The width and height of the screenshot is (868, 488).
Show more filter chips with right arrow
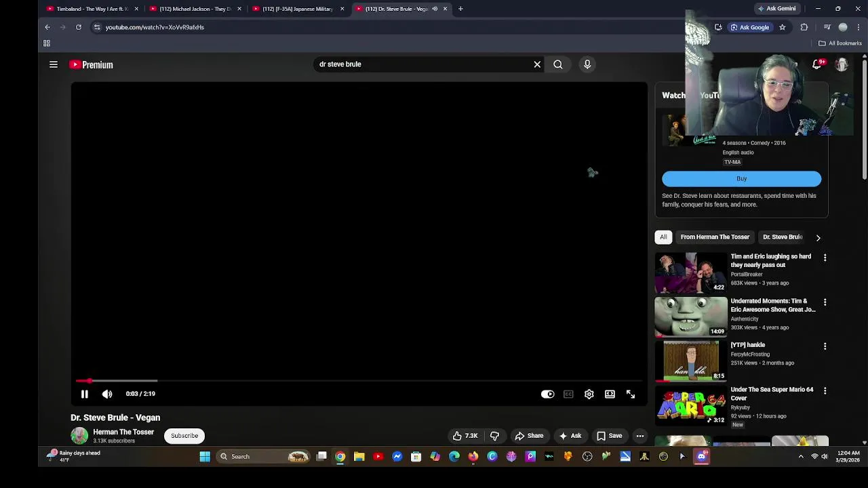pyautogui.click(x=818, y=238)
